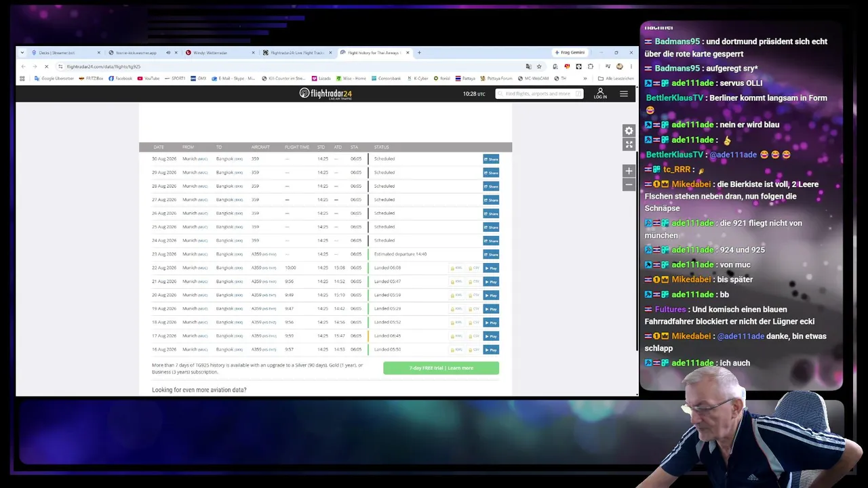Download locked CSV for 22 Aug 2026
Viewport: 868px width, 488px height.
tap(473, 268)
